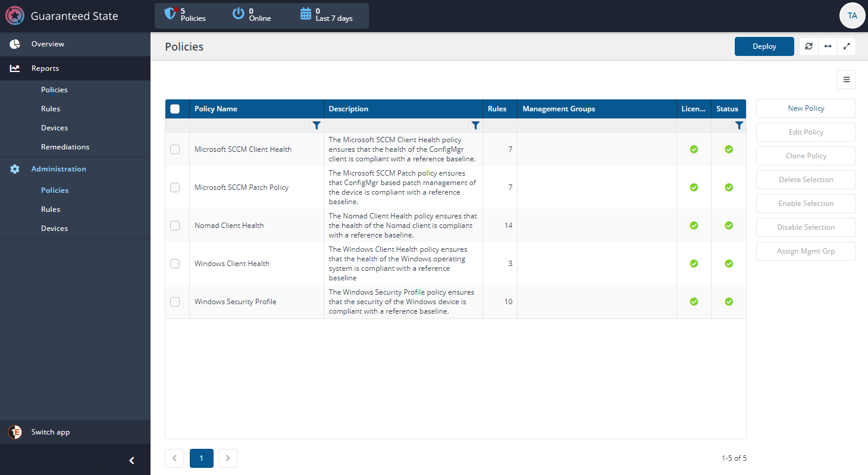The height and width of the screenshot is (475, 868).
Task: Select the Windows Client Health checkbox
Action: 175,264
